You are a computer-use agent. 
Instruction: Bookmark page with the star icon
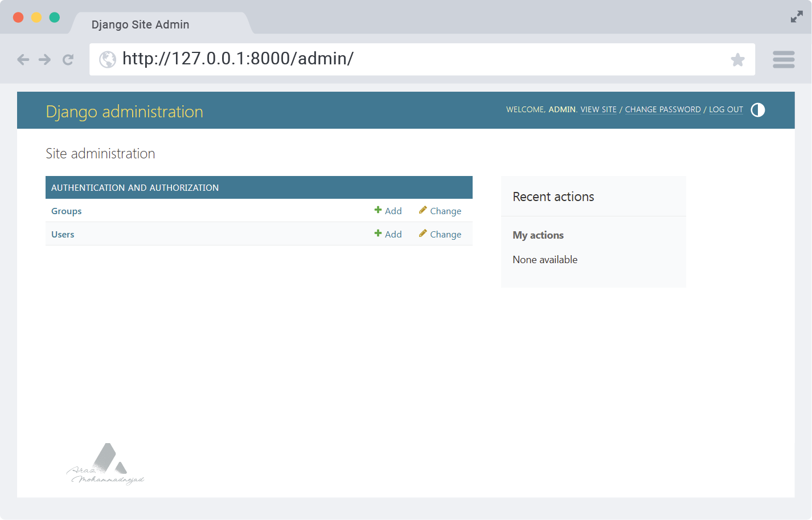[738, 59]
